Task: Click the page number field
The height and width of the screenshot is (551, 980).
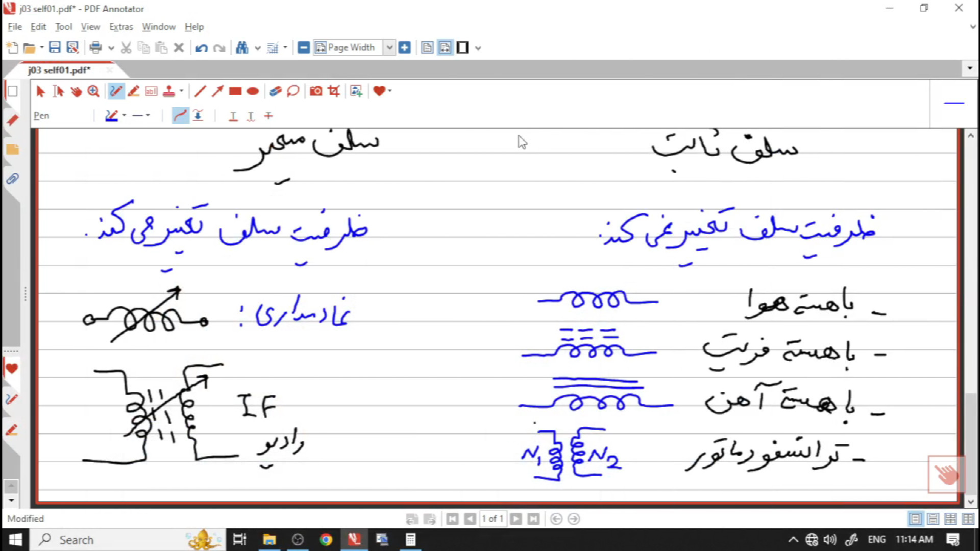Action: pyautogui.click(x=493, y=519)
